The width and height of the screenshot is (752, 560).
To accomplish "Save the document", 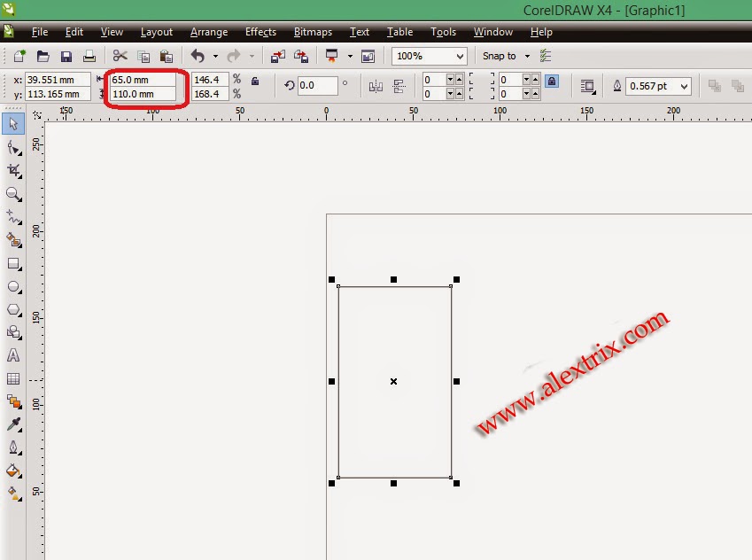I will pyautogui.click(x=66, y=56).
